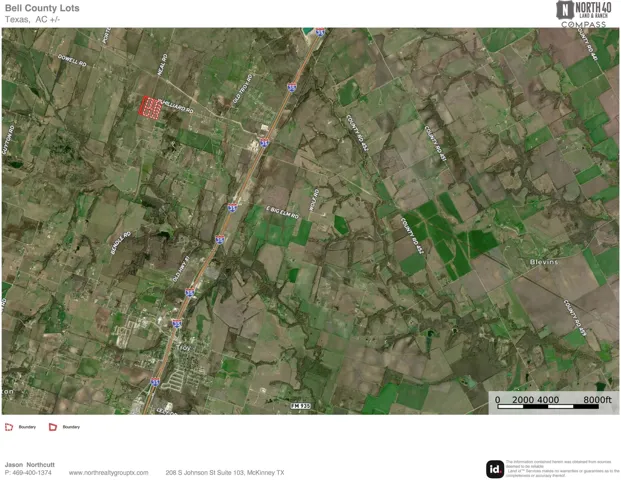Click the Blevins town label
Image resolution: width=621 pixels, height=480 pixels.
tap(544, 262)
